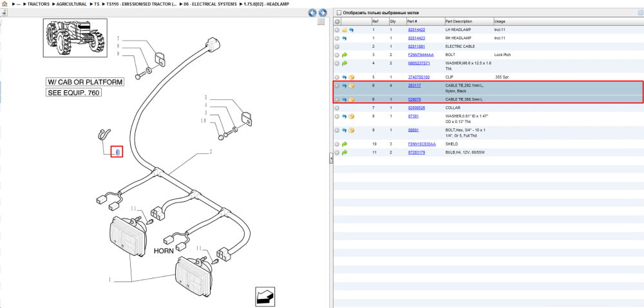Click blue arrow icon on RH HEADLAMP row
This screenshot has width=644, height=308.
tap(345, 38)
